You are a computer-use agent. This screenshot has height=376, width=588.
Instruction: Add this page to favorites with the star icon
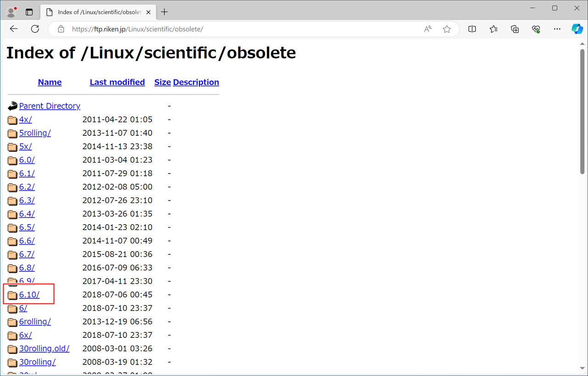click(447, 29)
